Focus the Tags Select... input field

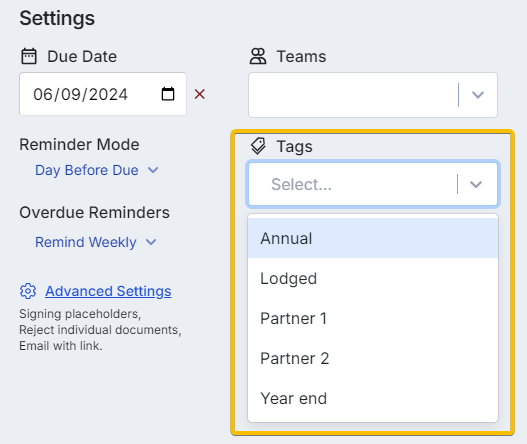[x=373, y=184]
